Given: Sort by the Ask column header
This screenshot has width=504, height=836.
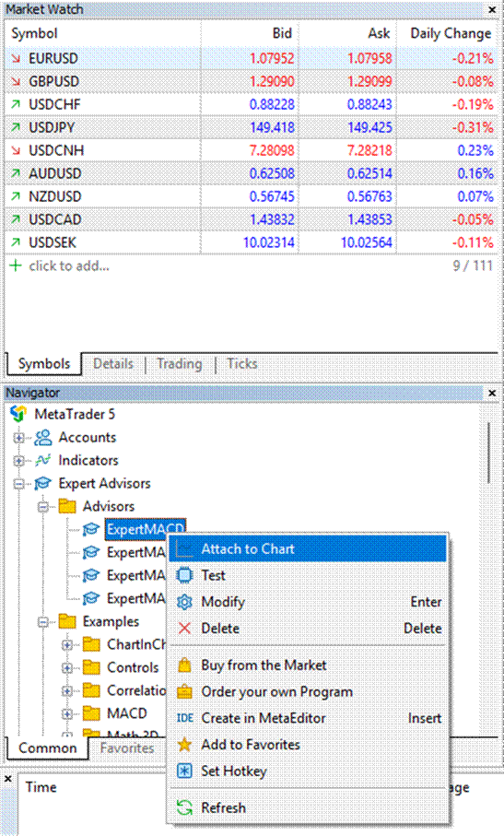Looking at the screenshot, I should (348, 33).
